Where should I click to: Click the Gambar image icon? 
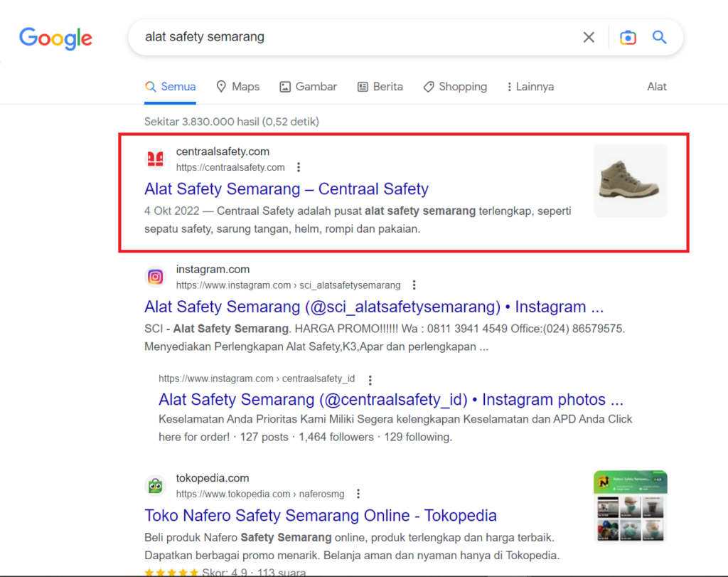(x=284, y=87)
